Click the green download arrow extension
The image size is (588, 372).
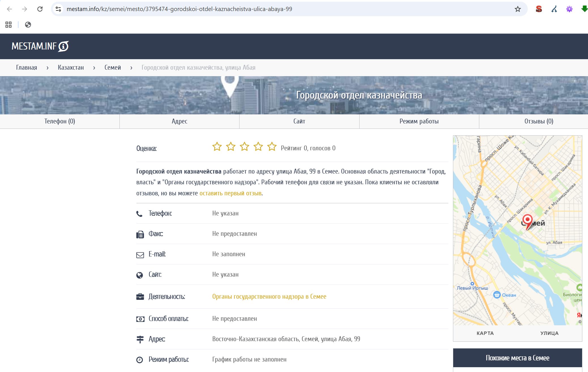pos(584,9)
